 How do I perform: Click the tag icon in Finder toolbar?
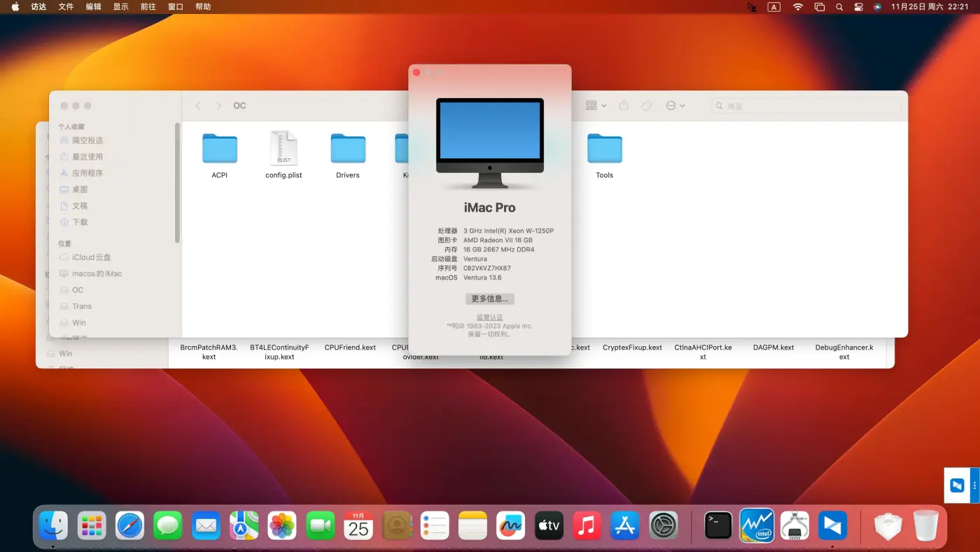coord(647,106)
